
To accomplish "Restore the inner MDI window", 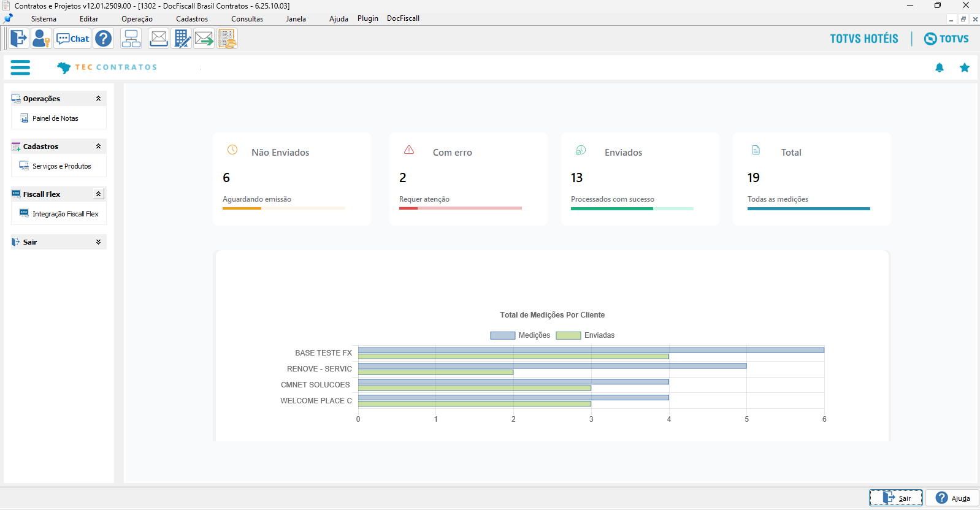I will pyautogui.click(x=963, y=19).
